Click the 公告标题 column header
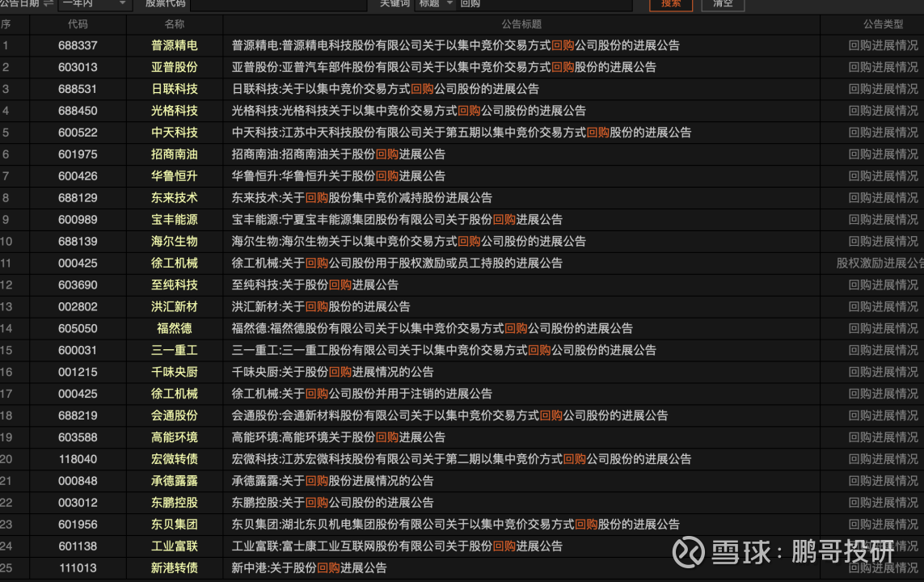The width and height of the screenshot is (924, 582). click(x=521, y=24)
